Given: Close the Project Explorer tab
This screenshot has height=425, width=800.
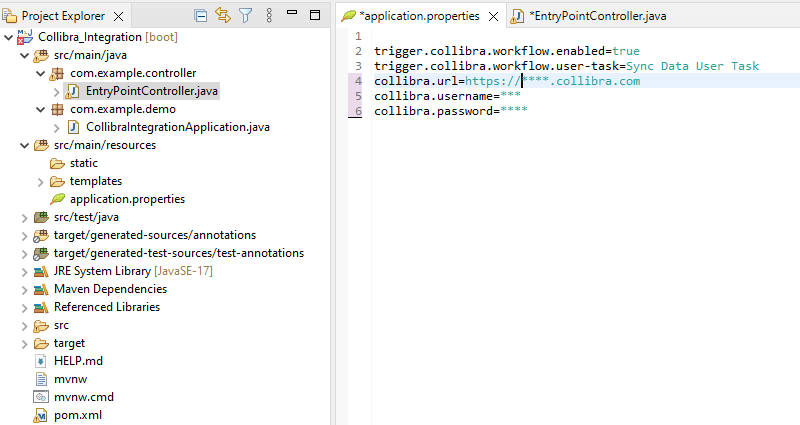Looking at the screenshot, I should pos(118,16).
